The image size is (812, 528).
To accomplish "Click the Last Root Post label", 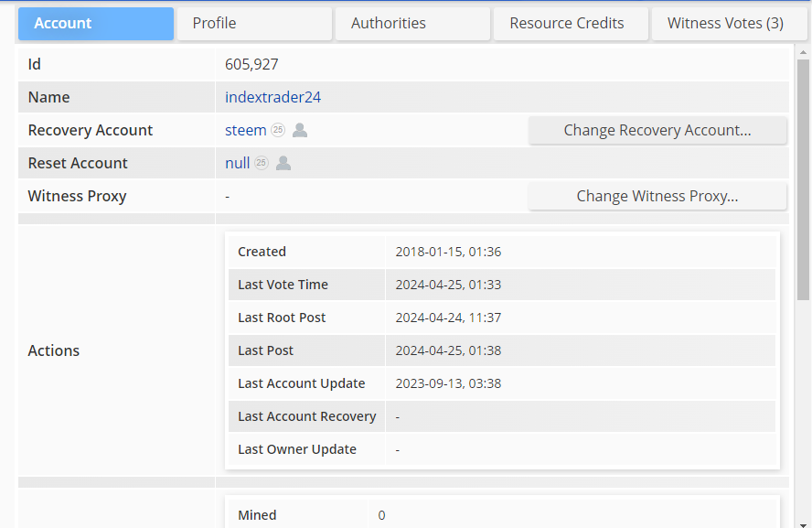I will pyautogui.click(x=282, y=318).
